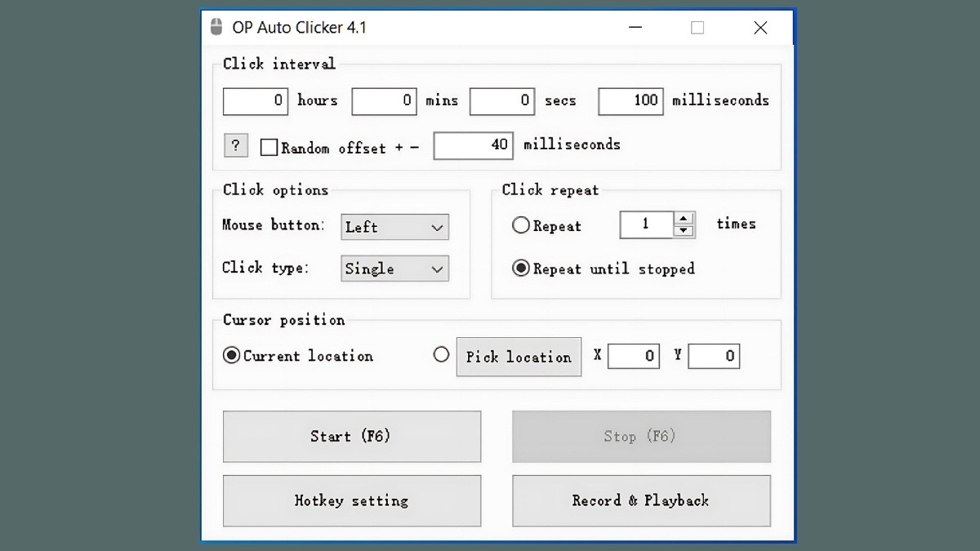Click the 'Click repeat' group label
The width and height of the screenshot is (980, 551).
pyautogui.click(x=550, y=189)
